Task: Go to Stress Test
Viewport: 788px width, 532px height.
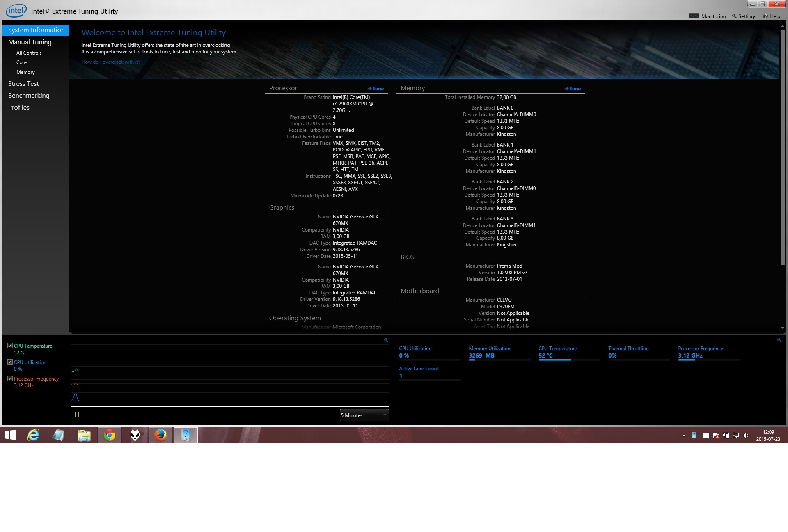Action: click(24, 84)
